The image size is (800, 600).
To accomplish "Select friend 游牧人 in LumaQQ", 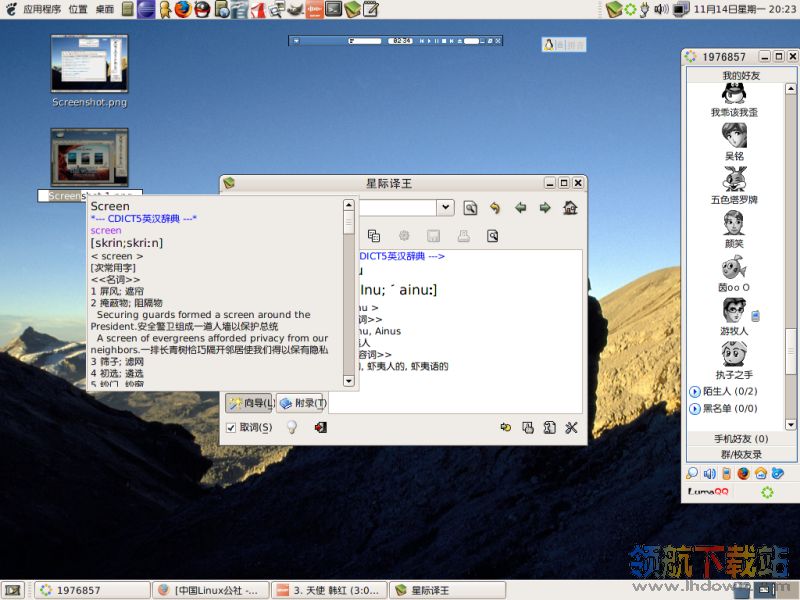I will pyautogui.click(x=734, y=317).
